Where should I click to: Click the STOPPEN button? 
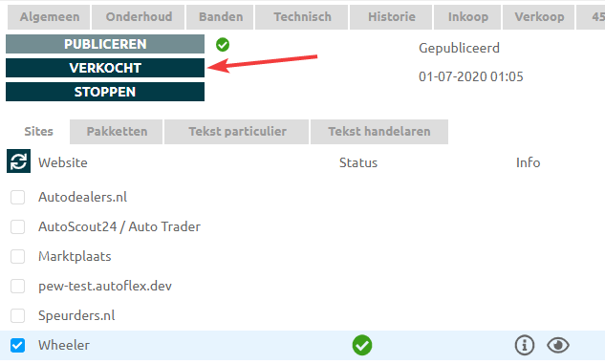105,92
